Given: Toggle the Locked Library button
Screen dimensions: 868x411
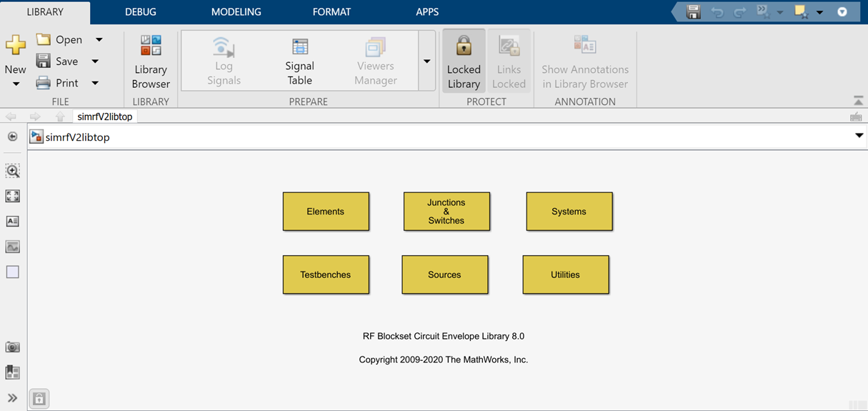Looking at the screenshot, I should click(x=464, y=62).
